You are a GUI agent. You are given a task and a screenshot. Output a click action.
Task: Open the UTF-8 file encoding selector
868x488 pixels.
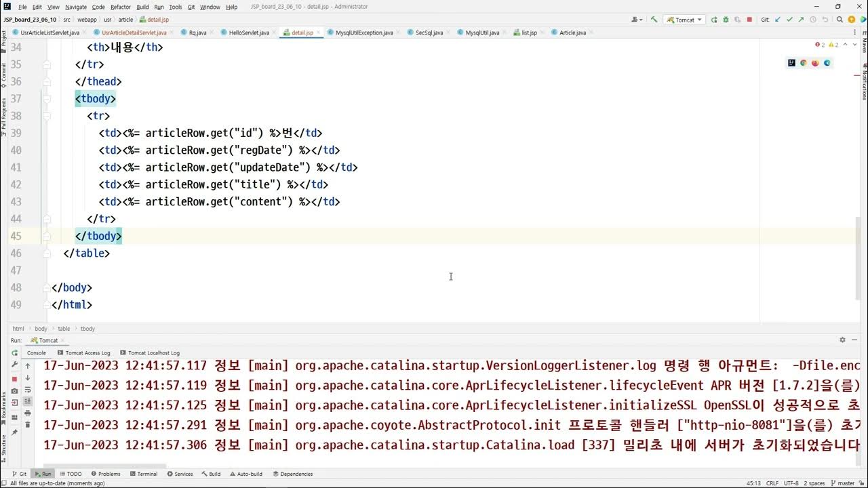point(791,483)
